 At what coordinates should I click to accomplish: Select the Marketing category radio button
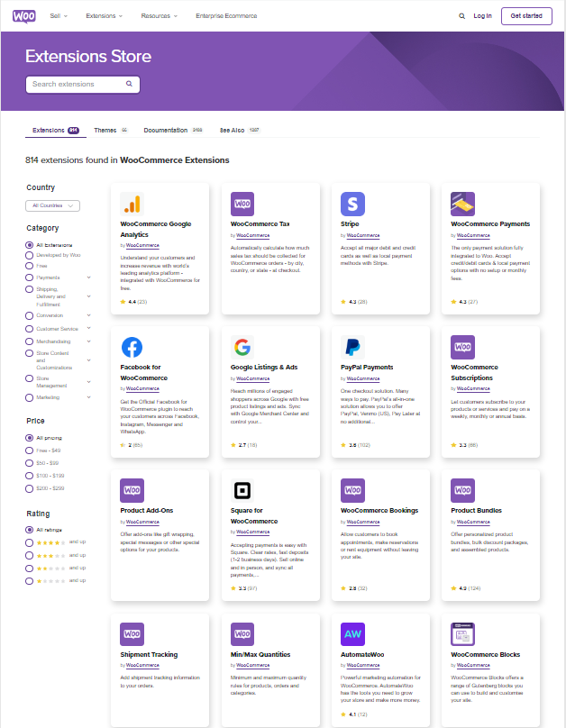[29, 398]
